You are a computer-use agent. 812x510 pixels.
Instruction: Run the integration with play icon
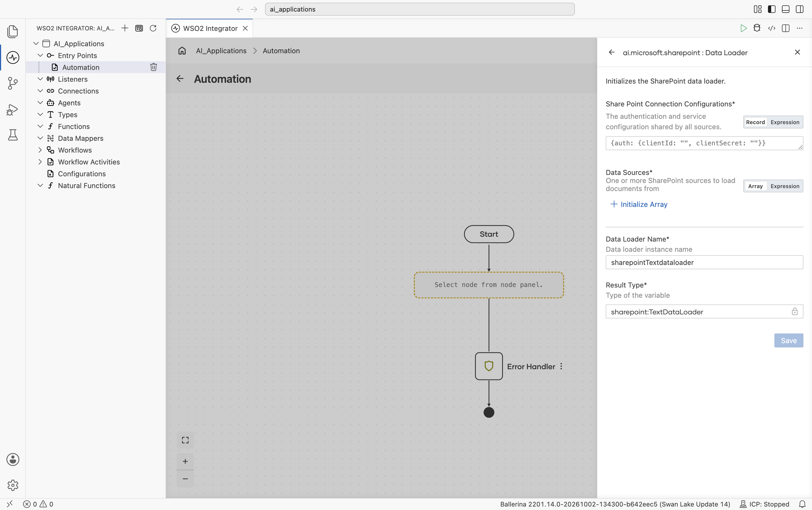click(x=744, y=28)
